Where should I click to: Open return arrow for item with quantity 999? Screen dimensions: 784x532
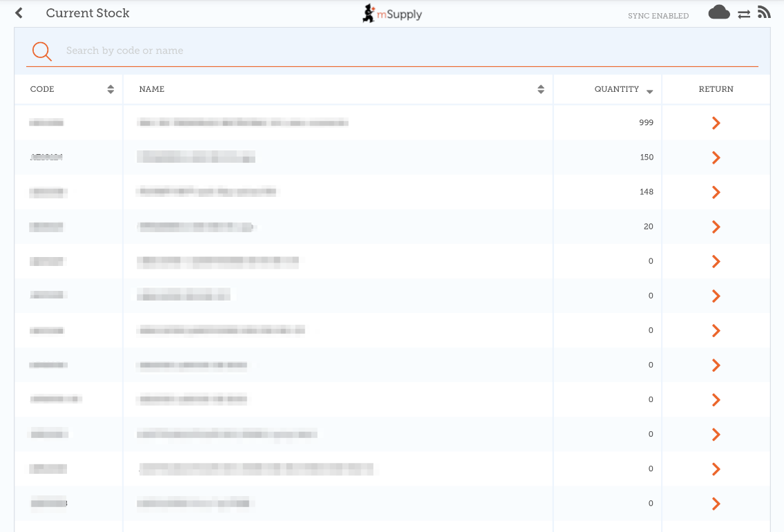click(716, 123)
